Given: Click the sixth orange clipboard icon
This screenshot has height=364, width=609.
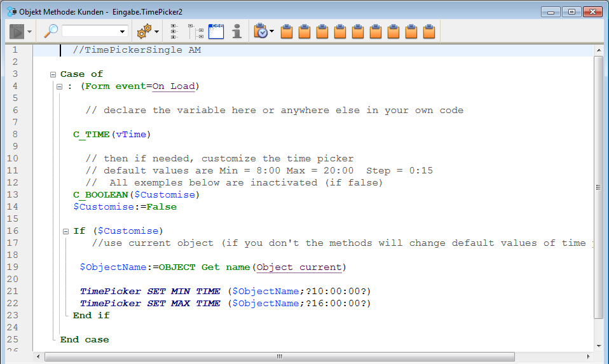Looking at the screenshot, I should click(376, 31).
